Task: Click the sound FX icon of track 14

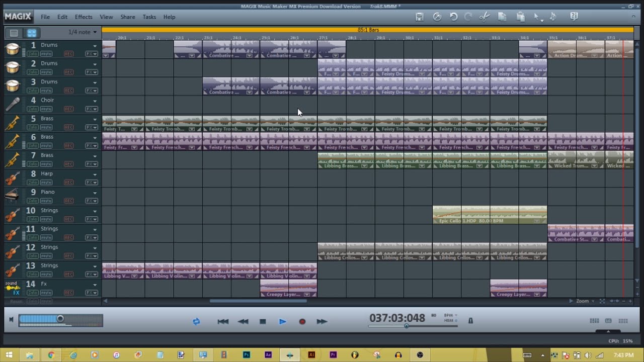Action: pos(13,288)
